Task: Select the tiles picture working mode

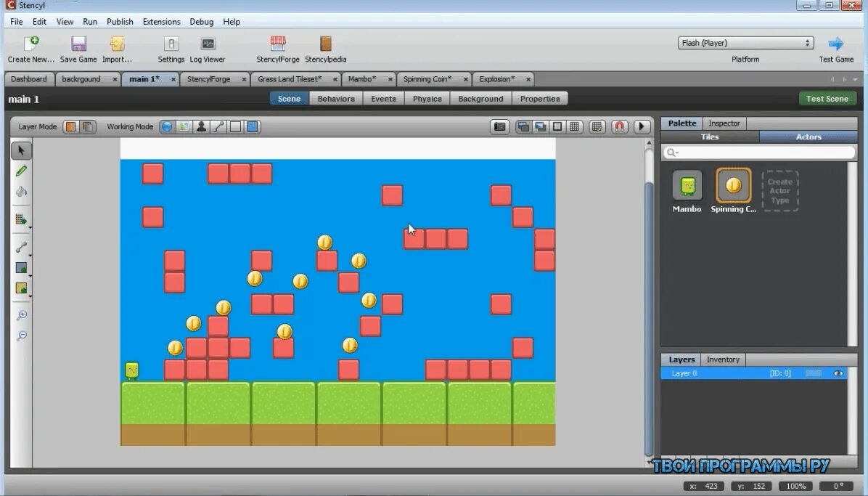Action: tap(184, 127)
